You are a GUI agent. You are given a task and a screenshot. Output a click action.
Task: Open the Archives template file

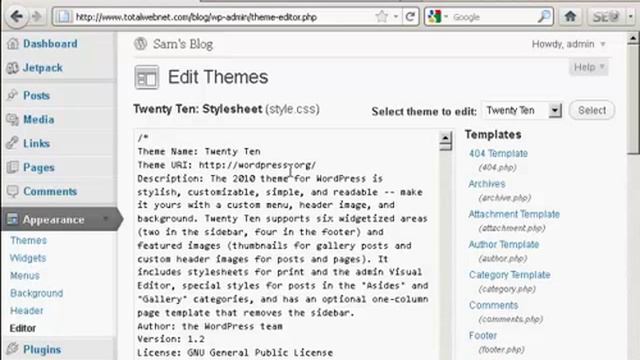pyautogui.click(x=487, y=184)
